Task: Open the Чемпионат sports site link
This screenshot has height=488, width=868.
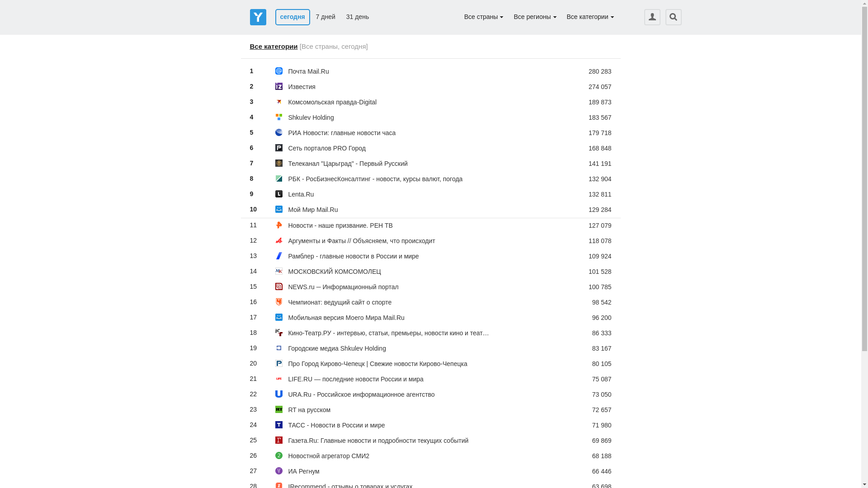Action: pyautogui.click(x=340, y=302)
